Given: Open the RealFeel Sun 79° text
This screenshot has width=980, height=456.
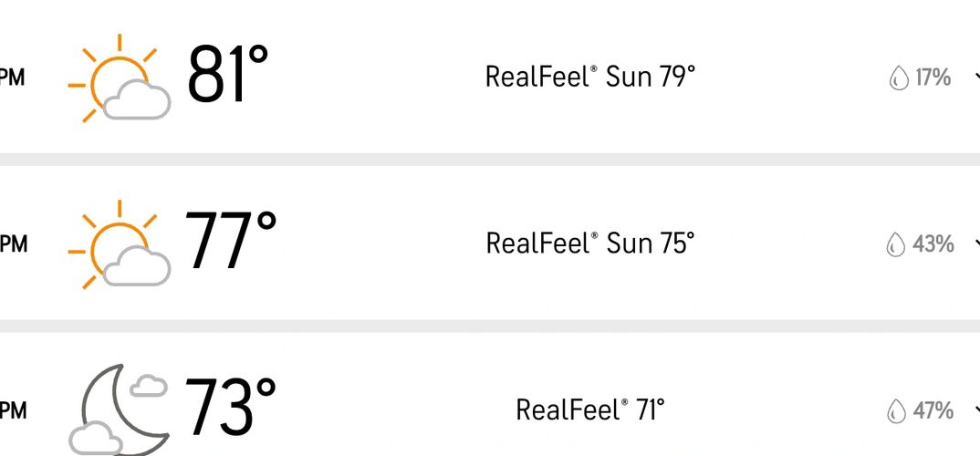Looking at the screenshot, I should coord(590,78).
